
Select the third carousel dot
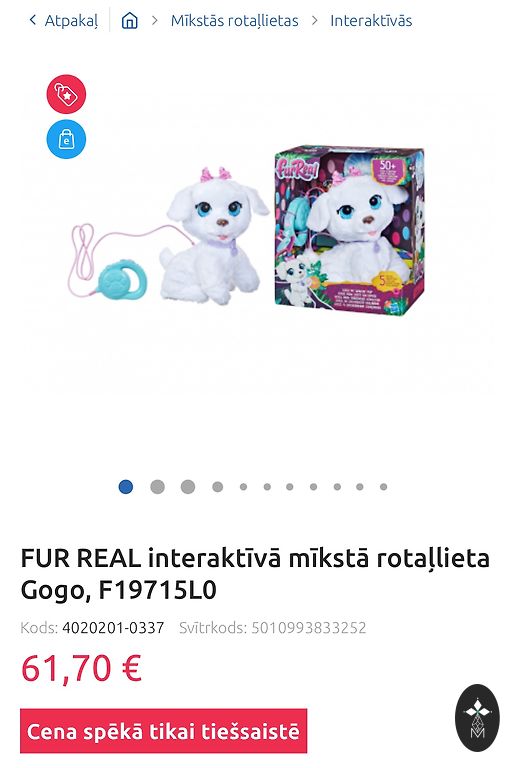[188, 487]
